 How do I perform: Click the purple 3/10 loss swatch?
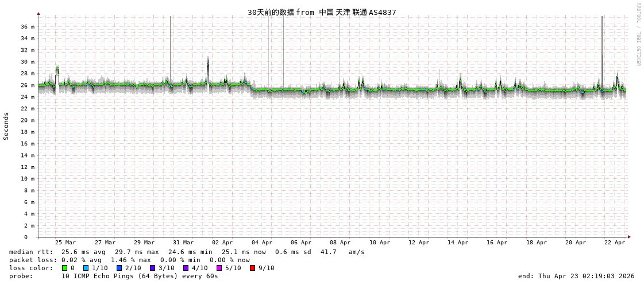coord(152,268)
